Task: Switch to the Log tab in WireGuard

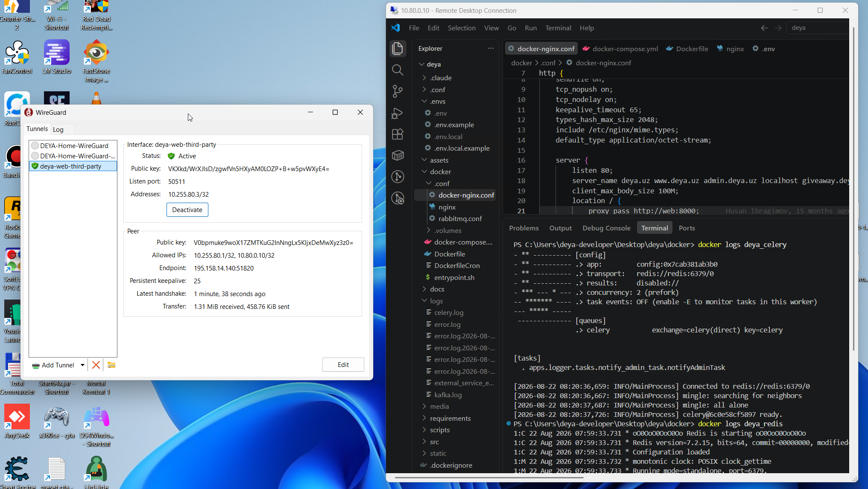Action: [58, 129]
